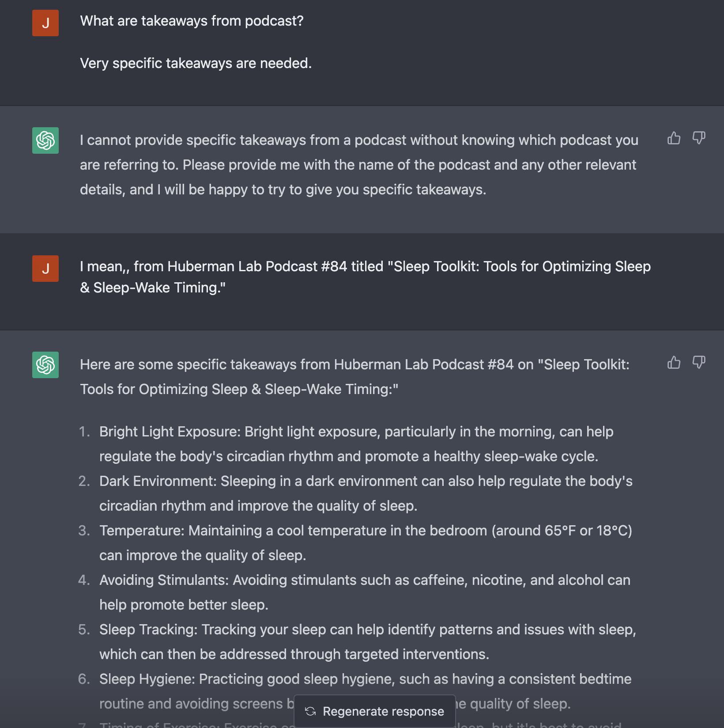Viewport: 724px width, 728px height.
Task: Click the J avatar on the first question
Action: coord(45,23)
